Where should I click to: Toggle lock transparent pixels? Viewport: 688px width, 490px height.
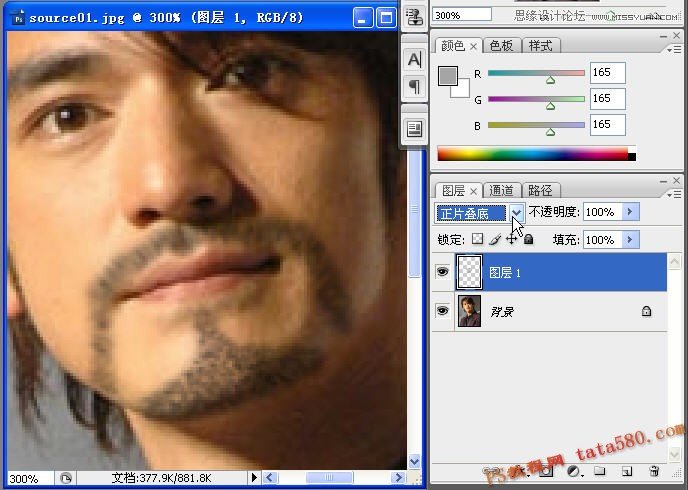[x=477, y=239]
